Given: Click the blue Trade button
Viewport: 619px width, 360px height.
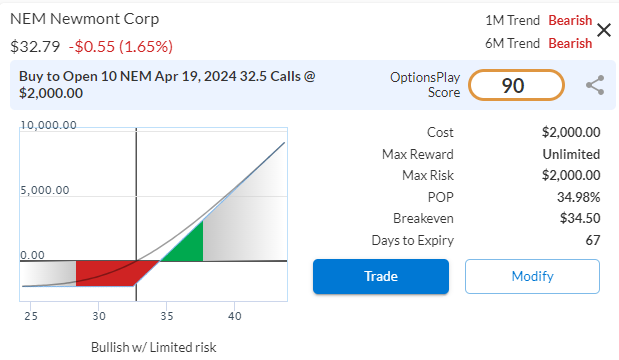Looking at the screenshot, I should pos(381,276).
